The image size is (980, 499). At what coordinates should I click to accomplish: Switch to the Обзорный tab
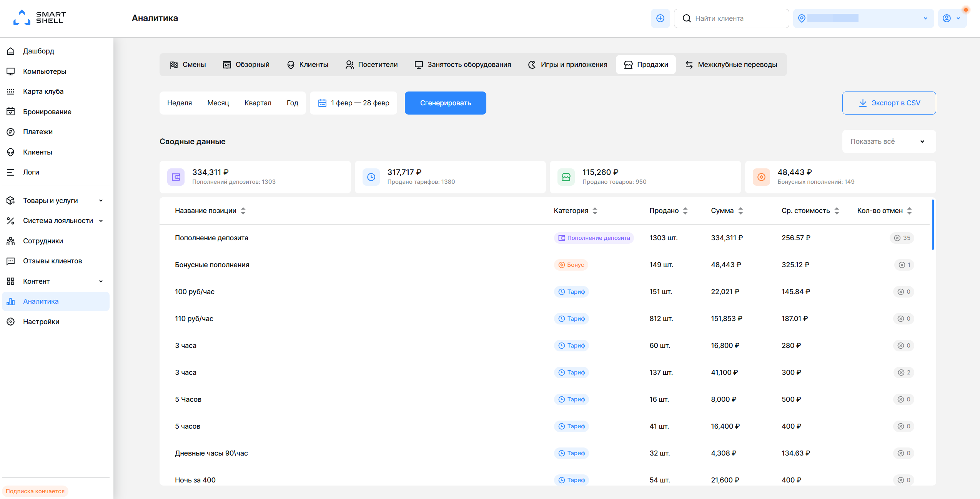(246, 65)
